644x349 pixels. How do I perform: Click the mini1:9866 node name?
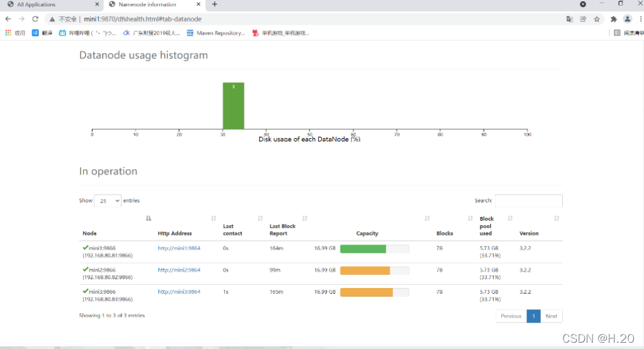pos(103,248)
